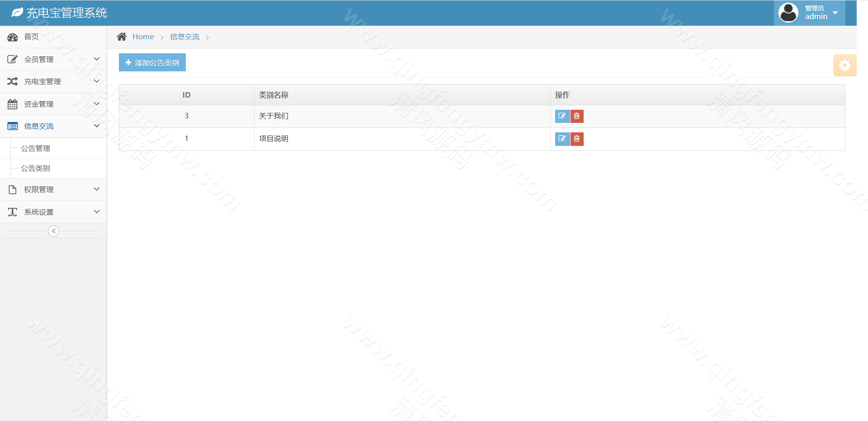Expand the 会员管理 menu
Image resolution: width=868 pixels, height=421 pixels.
click(x=53, y=59)
